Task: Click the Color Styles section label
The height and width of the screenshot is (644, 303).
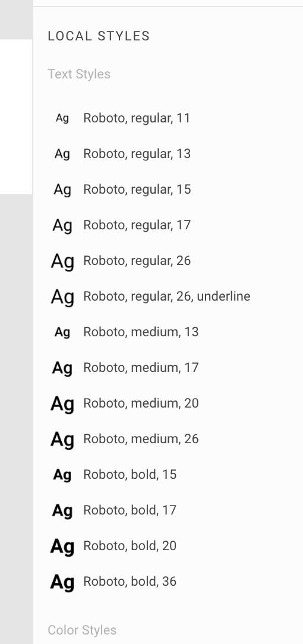Action: point(82,630)
